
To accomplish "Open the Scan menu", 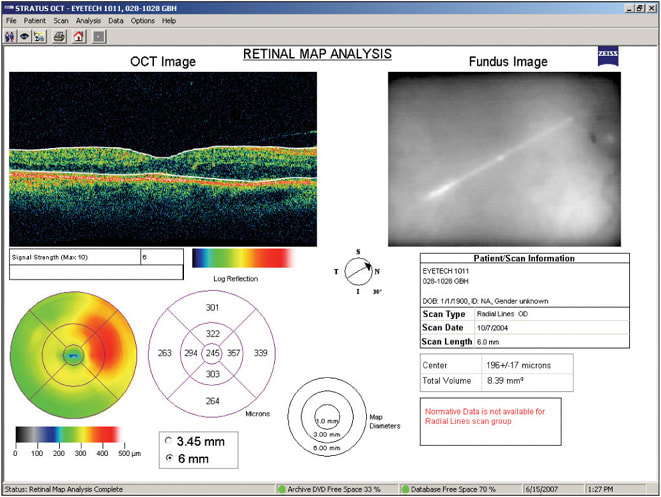I will point(61,21).
